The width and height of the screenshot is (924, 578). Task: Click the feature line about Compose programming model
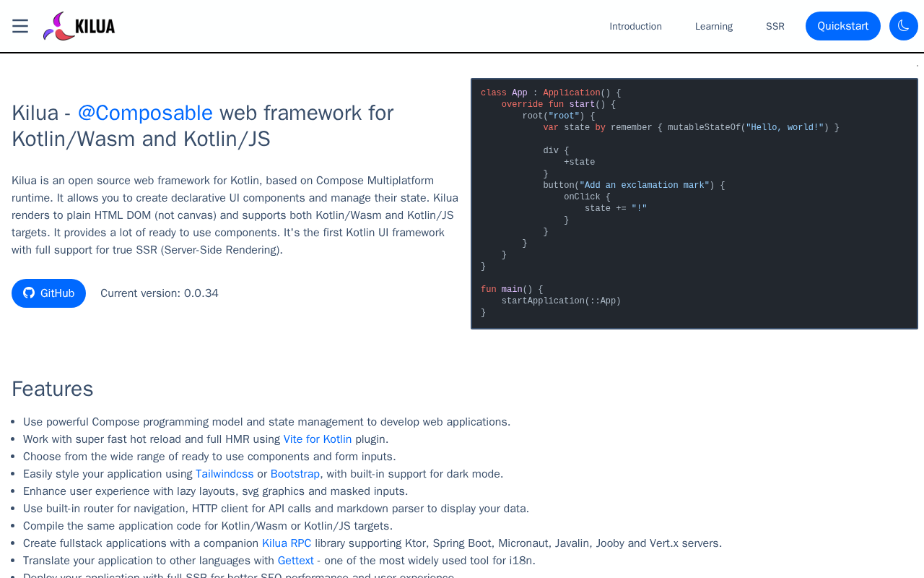(x=267, y=422)
